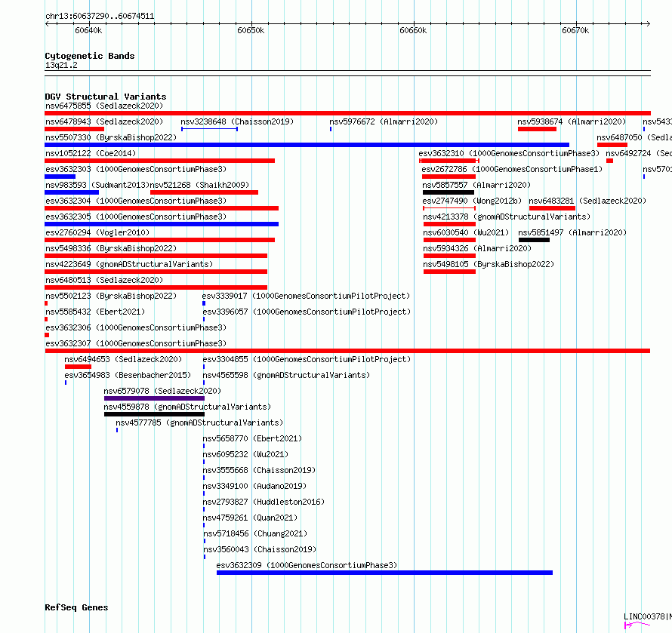Select the nsv4213378 (gnomADStructuralVariants) label

pos(507,217)
